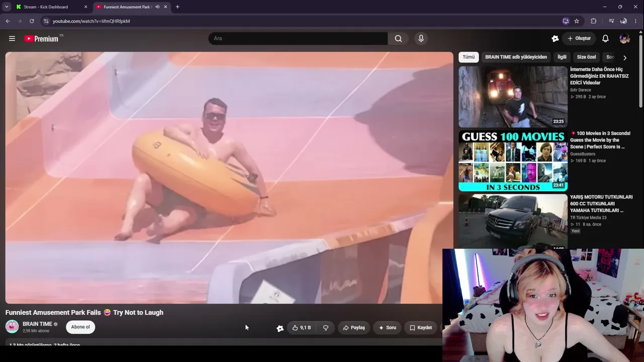Open the media controls icon in toolbar

pos(611,21)
